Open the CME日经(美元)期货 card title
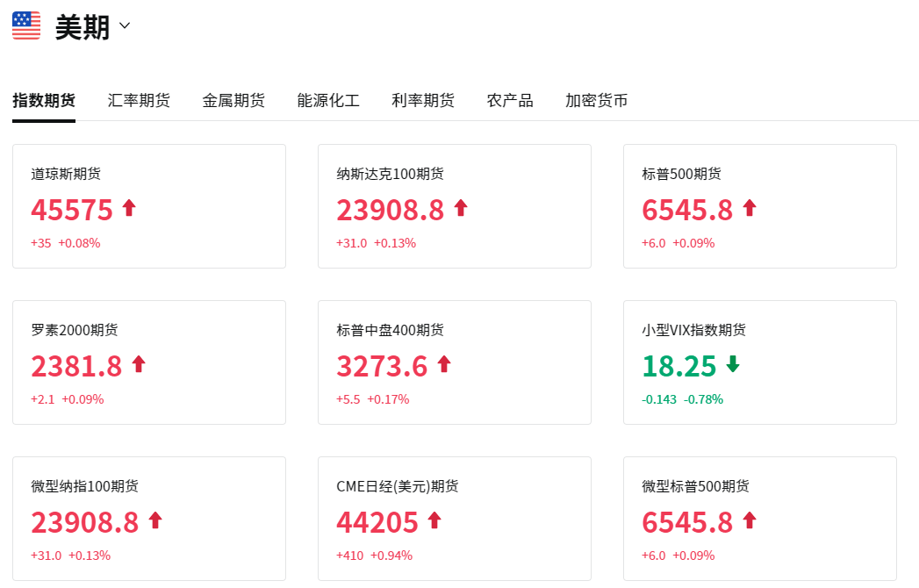 pos(398,486)
